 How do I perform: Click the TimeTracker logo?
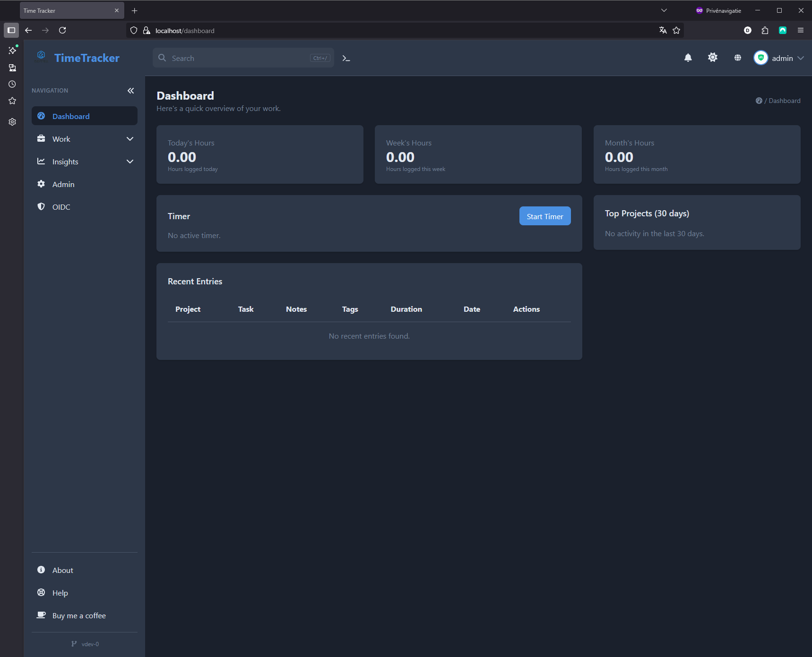pos(78,58)
